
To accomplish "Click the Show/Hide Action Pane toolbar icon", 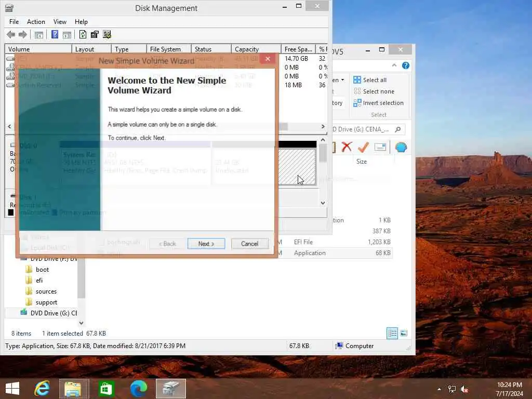I will pos(67,34).
